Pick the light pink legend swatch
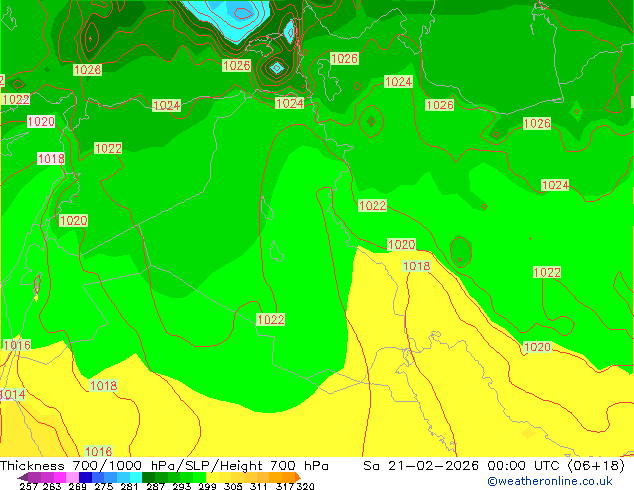 pyautogui.click(x=72, y=477)
